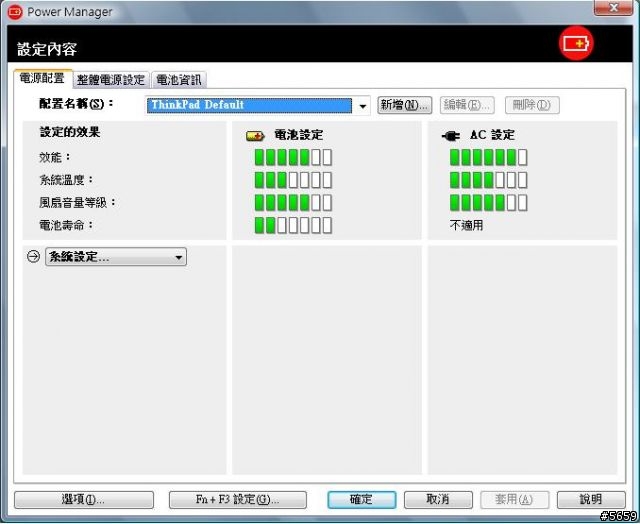Click the AC 效能 level bar
This screenshot has height=524, width=640.
(489, 157)
